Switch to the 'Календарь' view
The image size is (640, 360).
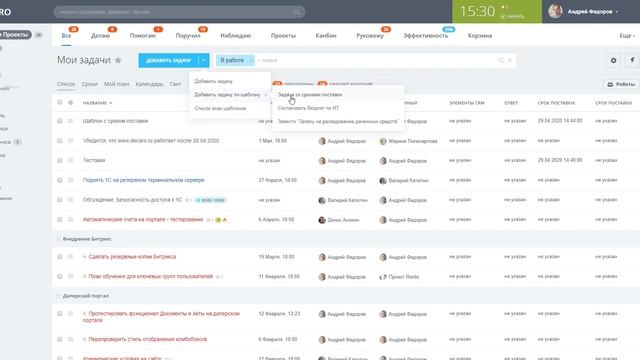(149, 84)
